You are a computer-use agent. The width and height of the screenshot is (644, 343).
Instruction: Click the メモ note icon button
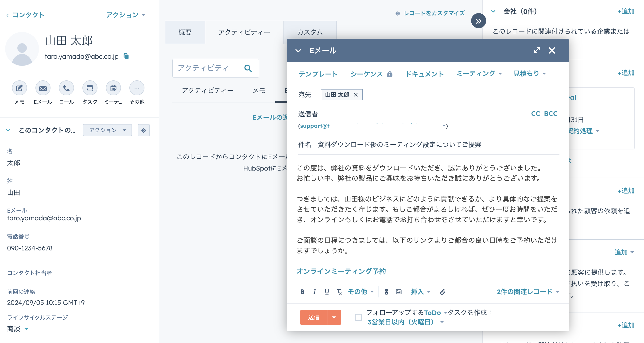19,88
